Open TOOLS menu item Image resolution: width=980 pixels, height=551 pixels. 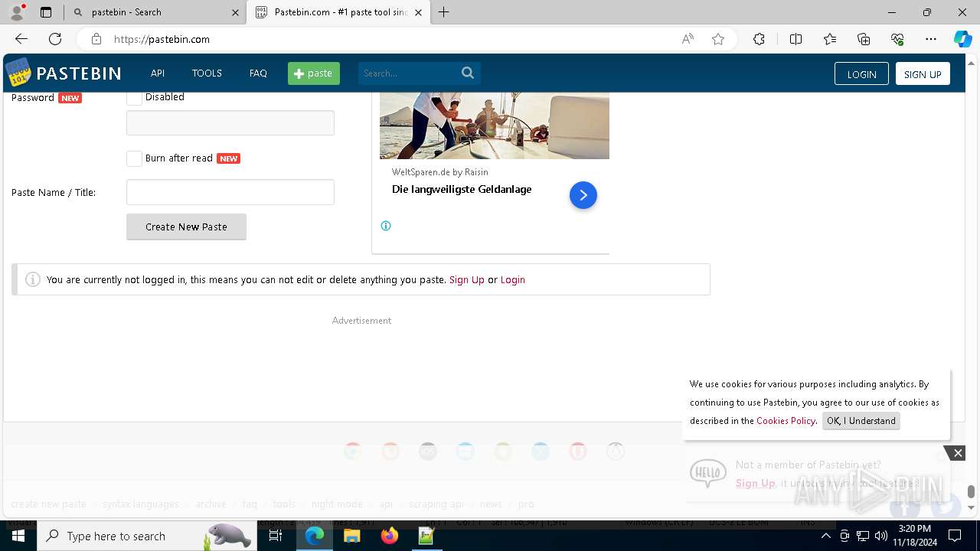[x=207, y=73]
